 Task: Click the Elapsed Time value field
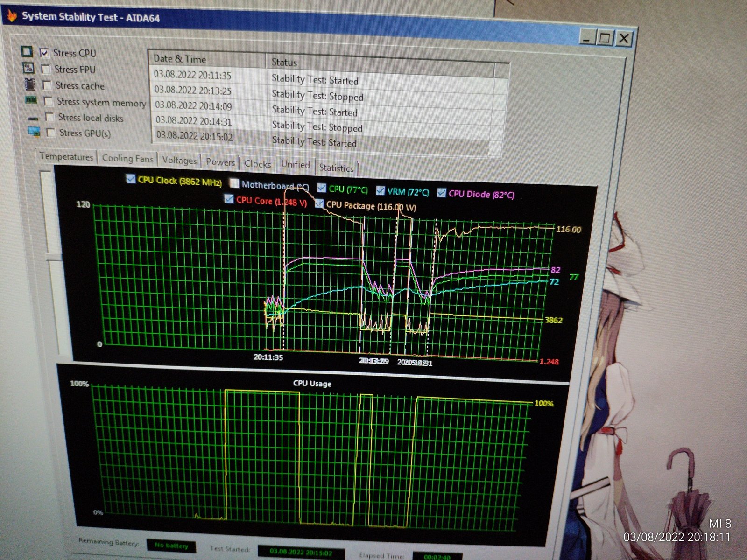coord(437,556)
